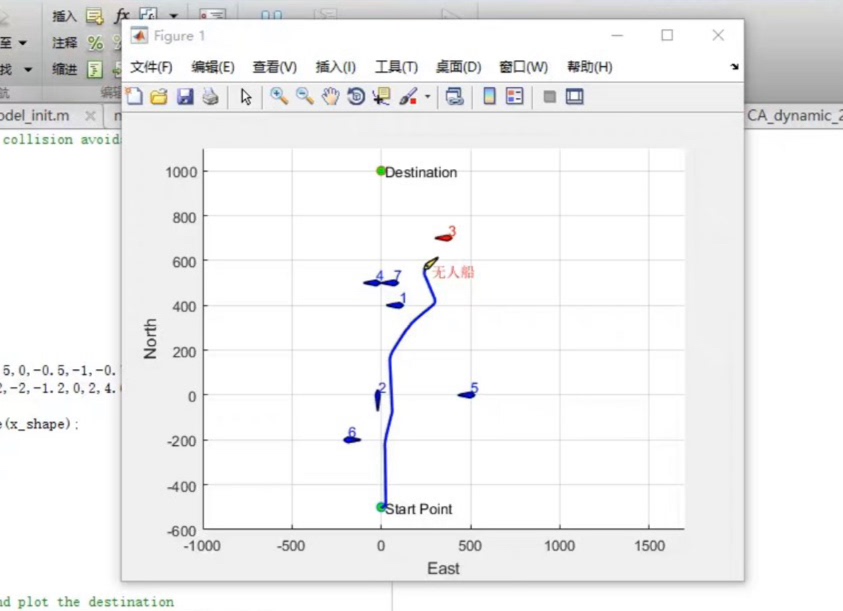The width and height of the screenshot is (843, 611).
Task: Minimize the Figure 1 window
Action: pos(617,35)
